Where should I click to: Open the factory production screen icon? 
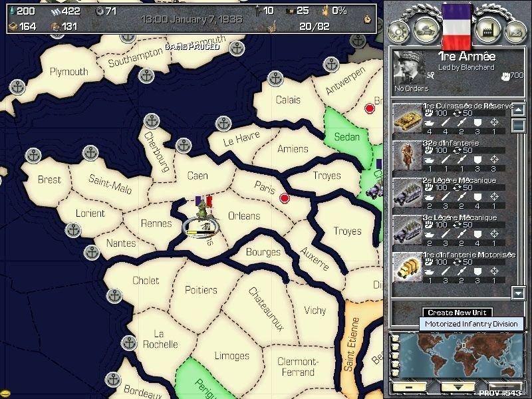click(487, 31)
